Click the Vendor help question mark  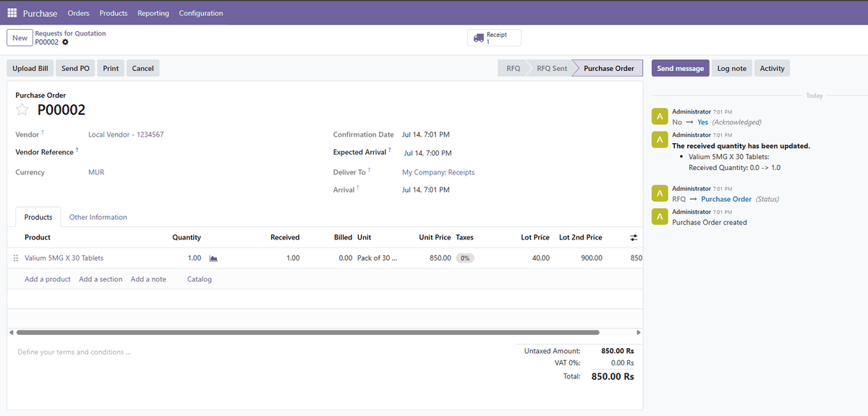pos(43,132)
